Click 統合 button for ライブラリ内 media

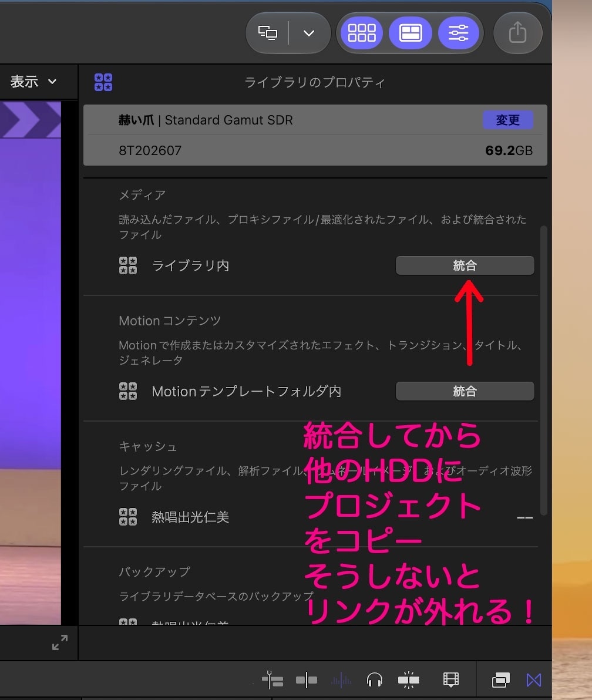click(x=465, y=265)
